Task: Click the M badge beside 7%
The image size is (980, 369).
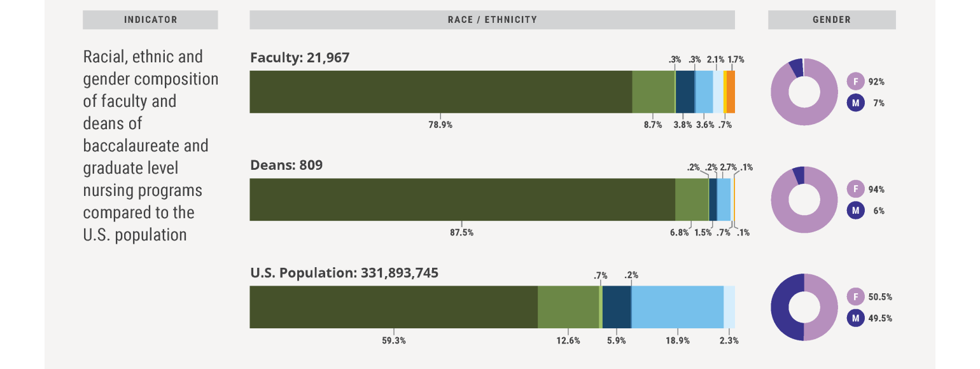Action: click(855, 102)
